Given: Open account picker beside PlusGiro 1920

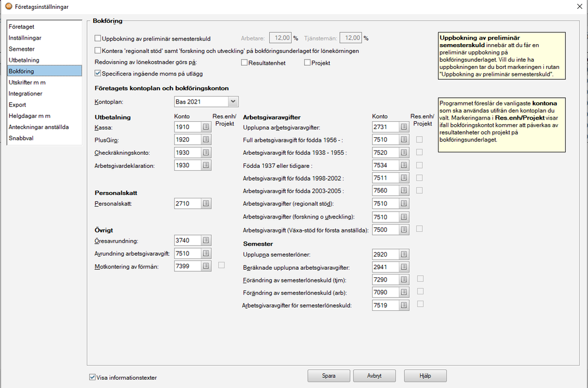Looking at the screenshot, I should click(x=206, y=140).
